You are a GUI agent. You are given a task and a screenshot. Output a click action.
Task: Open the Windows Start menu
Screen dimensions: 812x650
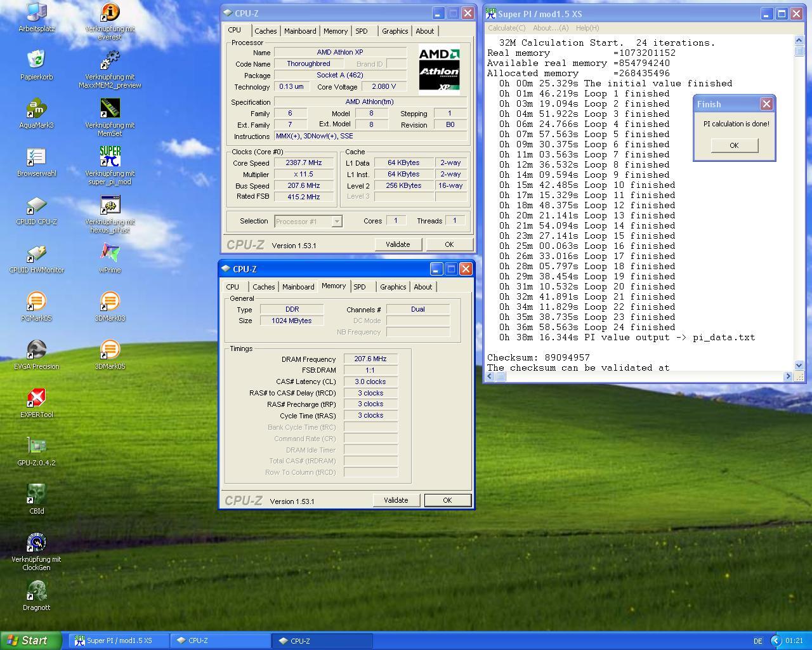pos(31,640)
